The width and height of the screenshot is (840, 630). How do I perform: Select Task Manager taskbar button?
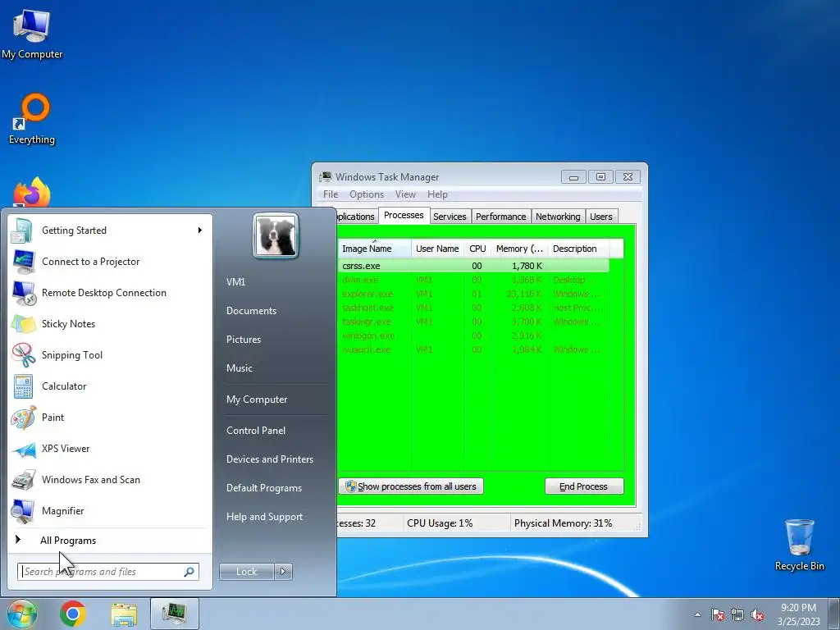[174, 614]
